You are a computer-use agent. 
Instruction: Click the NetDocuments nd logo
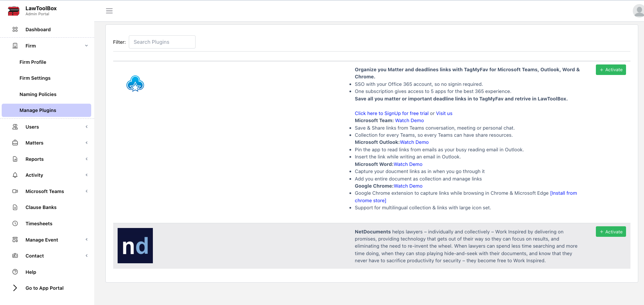(x=135, y=246)
